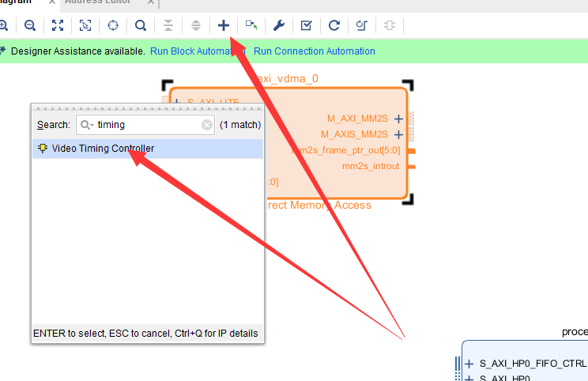Clear the IP search field text
Viewport: 588px width, 381px height.
pos(207,125)
